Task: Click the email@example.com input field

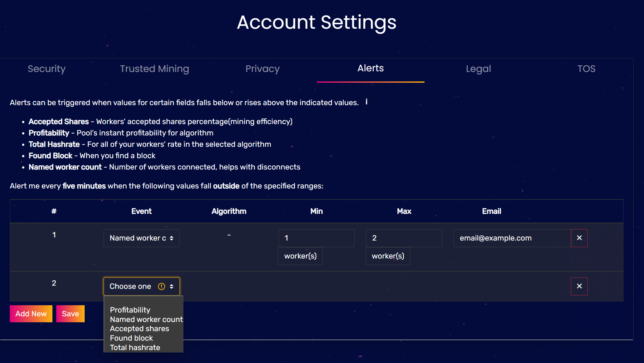Action: tap(512, 238)
